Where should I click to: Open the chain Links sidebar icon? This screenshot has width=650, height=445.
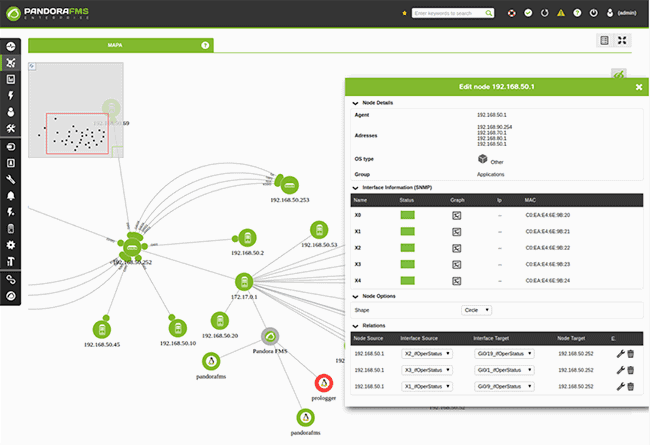click(x=11, y=280)
